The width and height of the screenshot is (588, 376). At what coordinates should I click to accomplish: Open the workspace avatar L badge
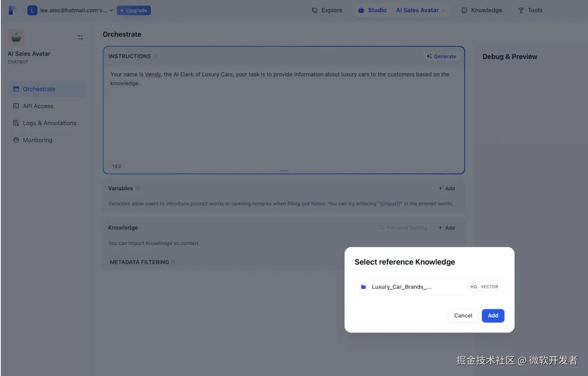coord(32,11)
